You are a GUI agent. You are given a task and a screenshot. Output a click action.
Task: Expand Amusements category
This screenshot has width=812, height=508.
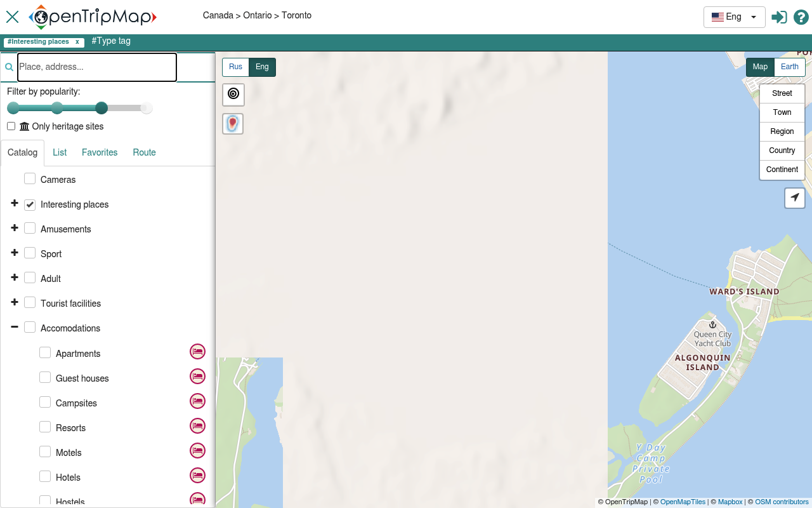[x=15, y=227]
